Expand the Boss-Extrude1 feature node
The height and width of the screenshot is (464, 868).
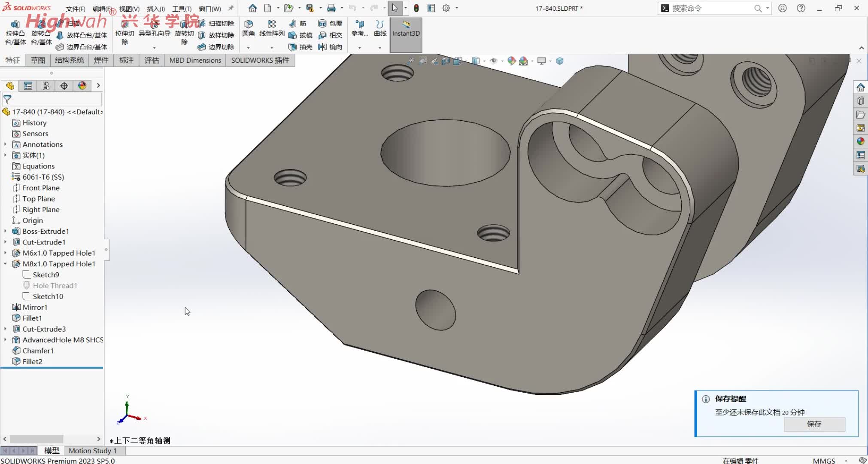tap(5, 231)
